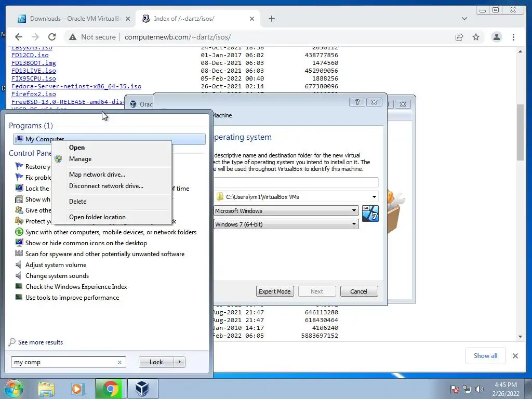Screen dimensions: 532x399
Task: Open Adjust system volume result
Action: (x=56, y=264)
